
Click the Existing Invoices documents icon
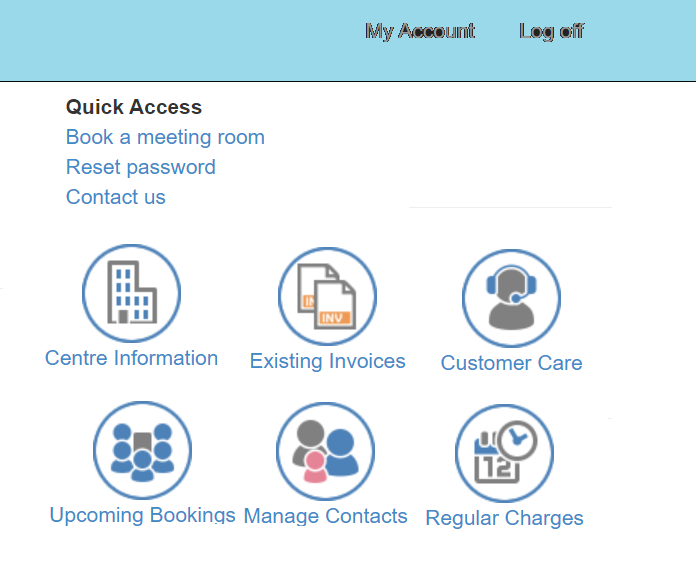327,296
